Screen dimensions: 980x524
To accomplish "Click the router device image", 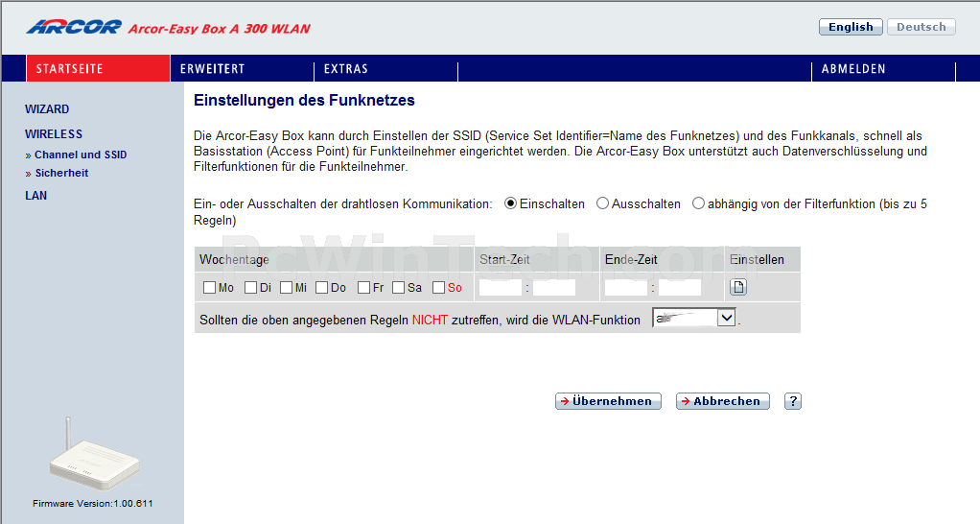I will click(x=94, y=454).
